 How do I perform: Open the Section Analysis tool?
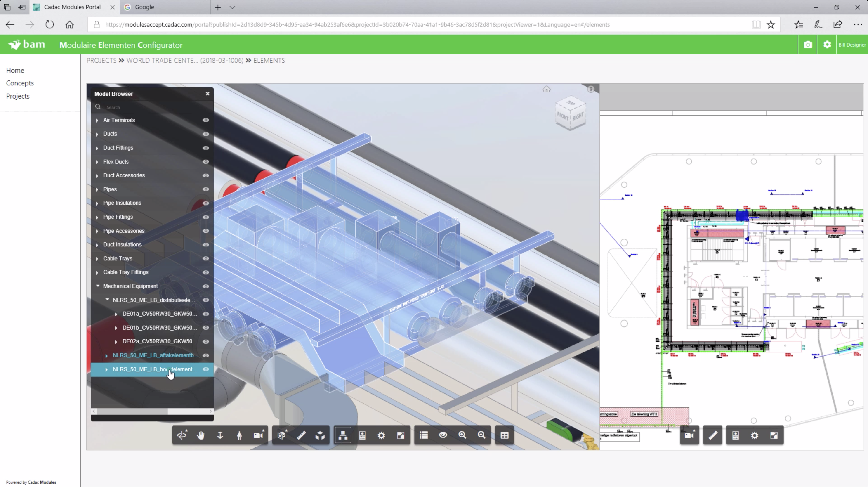tap(282, 435)
